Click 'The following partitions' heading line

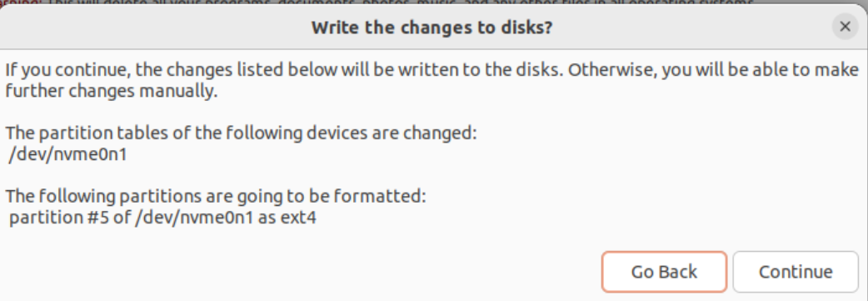[216, 196]
